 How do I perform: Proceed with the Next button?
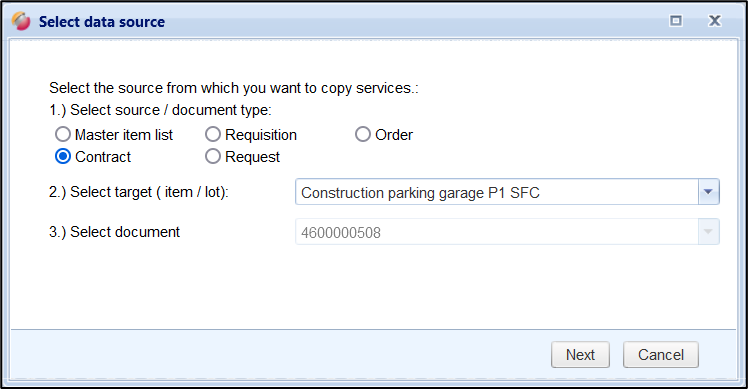coord(580,355)
